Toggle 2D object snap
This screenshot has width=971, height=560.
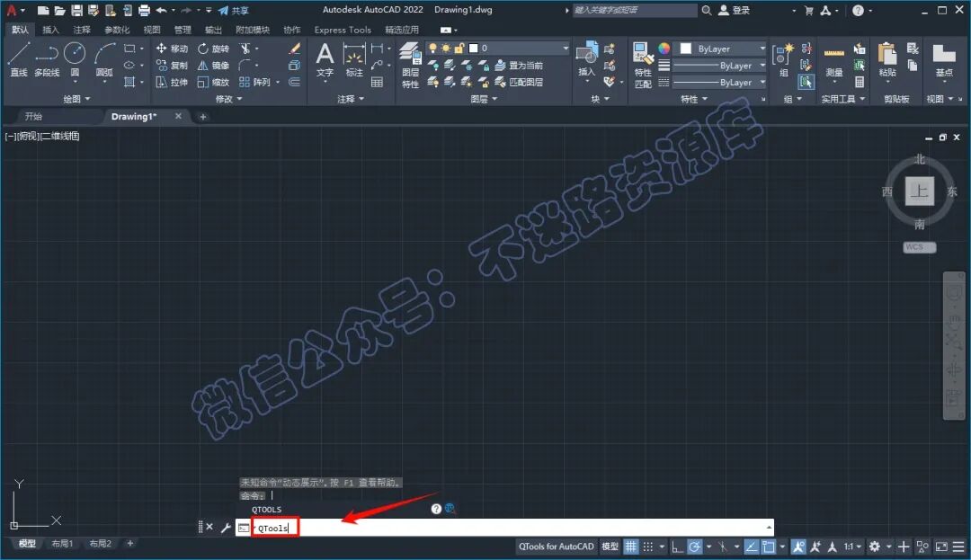tap(769, 547)
